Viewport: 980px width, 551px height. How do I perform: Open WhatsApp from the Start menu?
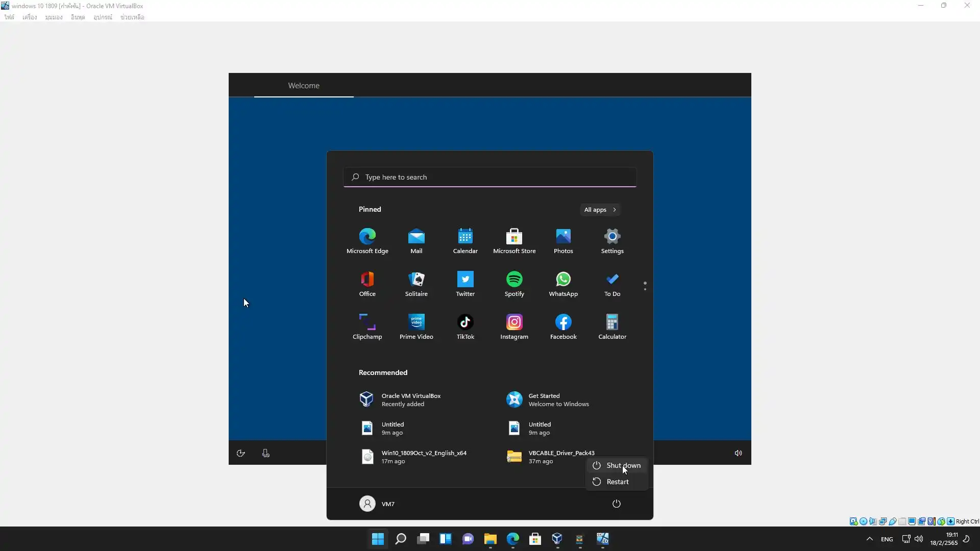click(x=563, y=283)
